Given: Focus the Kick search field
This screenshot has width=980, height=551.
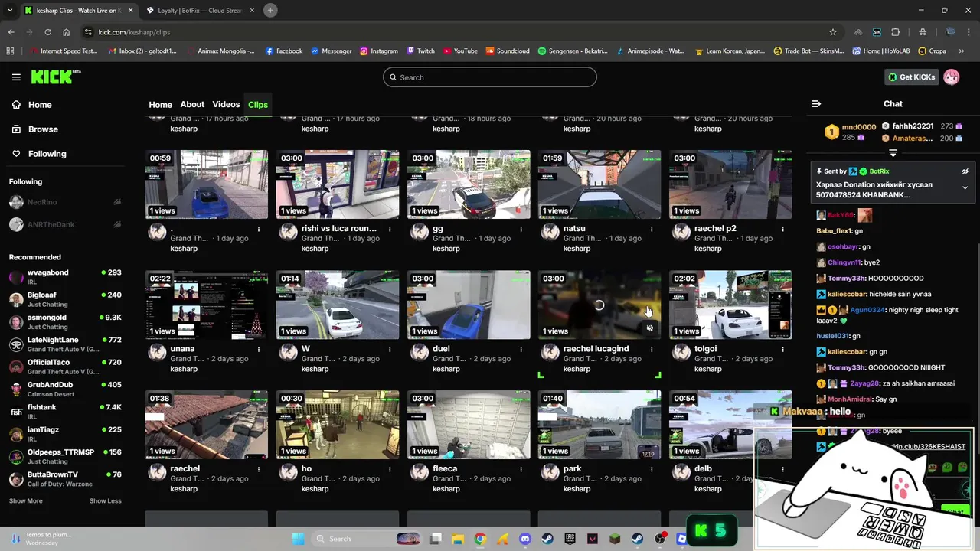Looking at the screenshot, I should coord(489,77).
